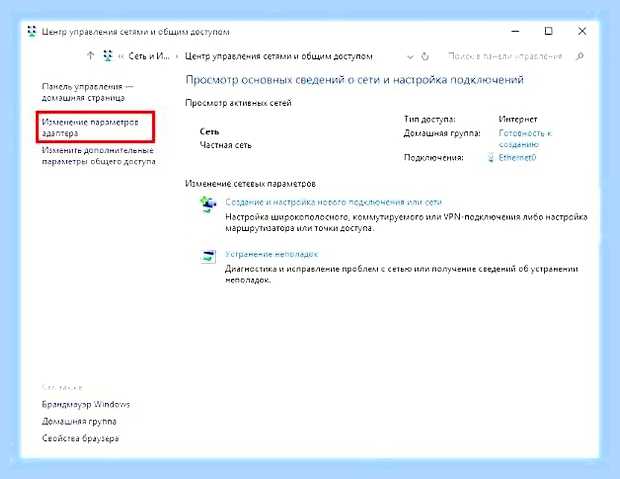Screen dimensions: 620x479
Task: Open Измените дополнительные параметры общего доступа
Action: pyautogui.click(x=98, y=156)
